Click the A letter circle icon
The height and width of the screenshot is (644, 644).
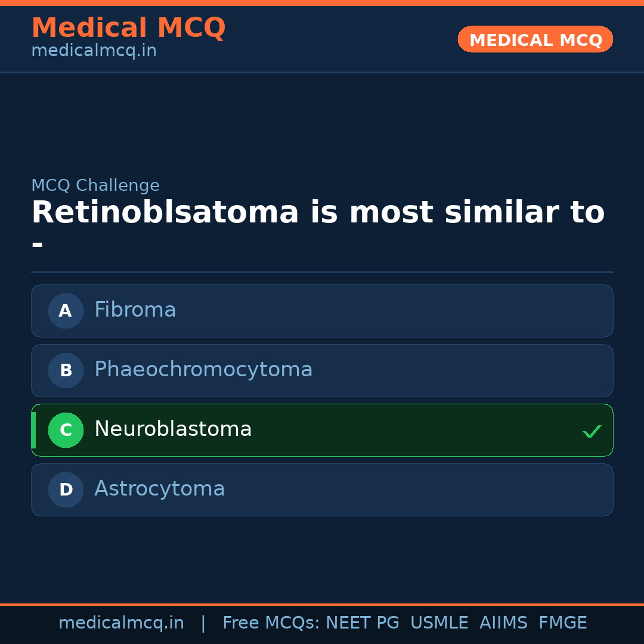coord(66,311)
